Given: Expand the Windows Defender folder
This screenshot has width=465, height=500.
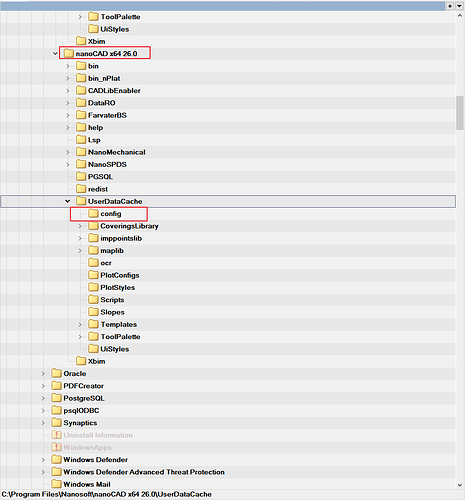Looking at the screenshot, I should (x=43, y=460).
